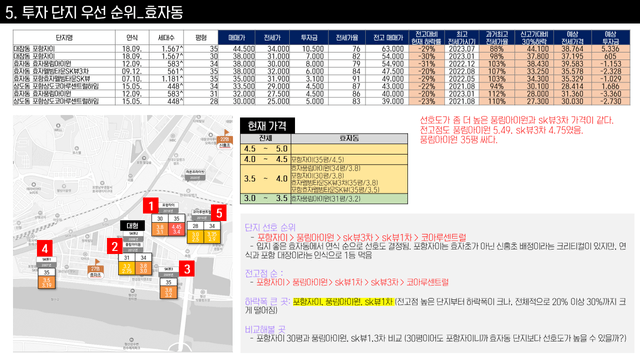Select the green '3.0 ~ 3.5' range cell
The width and height of the screenshot is (640, 360).
pos(265,198)
